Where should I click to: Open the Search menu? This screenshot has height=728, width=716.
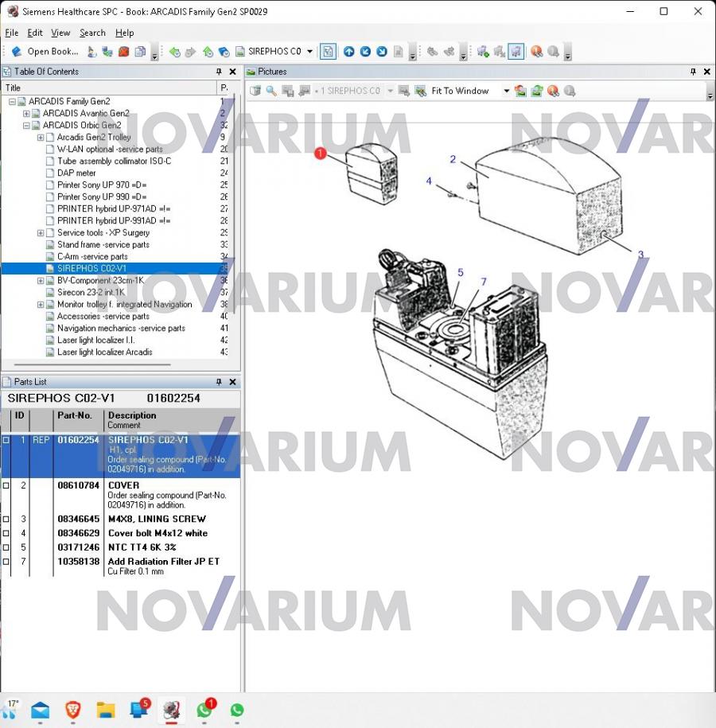coord(92,33)
